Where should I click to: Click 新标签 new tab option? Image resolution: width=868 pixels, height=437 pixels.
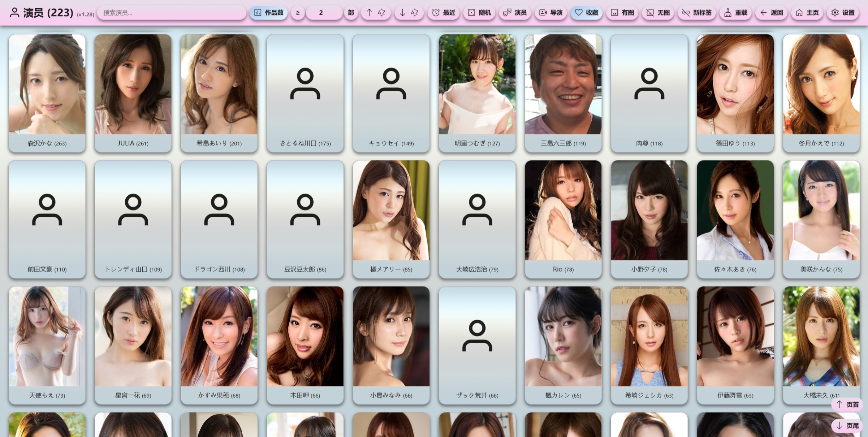pyautogui.click(x=697, y=13)
